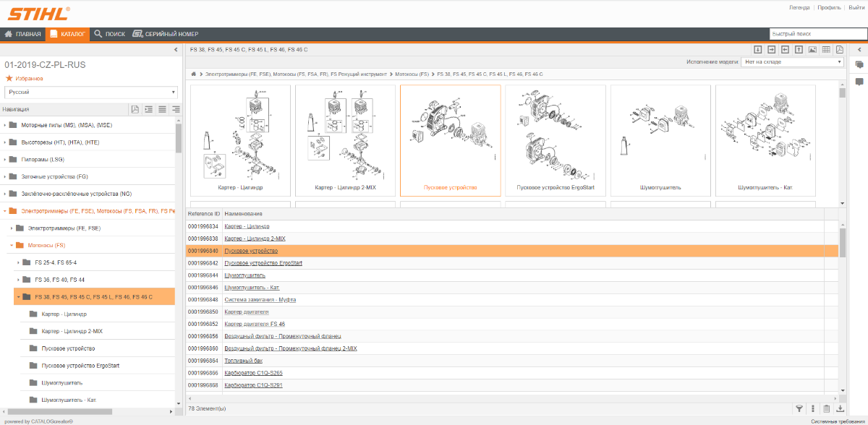Viewport: 868px width, 425px height.
Task: Collapse the left navigation panel arrow
Action: [176, 50]
